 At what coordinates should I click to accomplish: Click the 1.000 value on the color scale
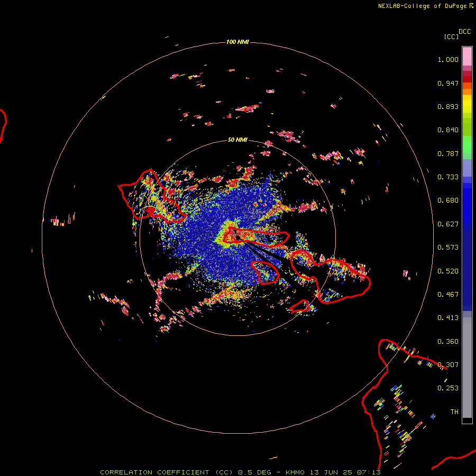pos(448,59)
